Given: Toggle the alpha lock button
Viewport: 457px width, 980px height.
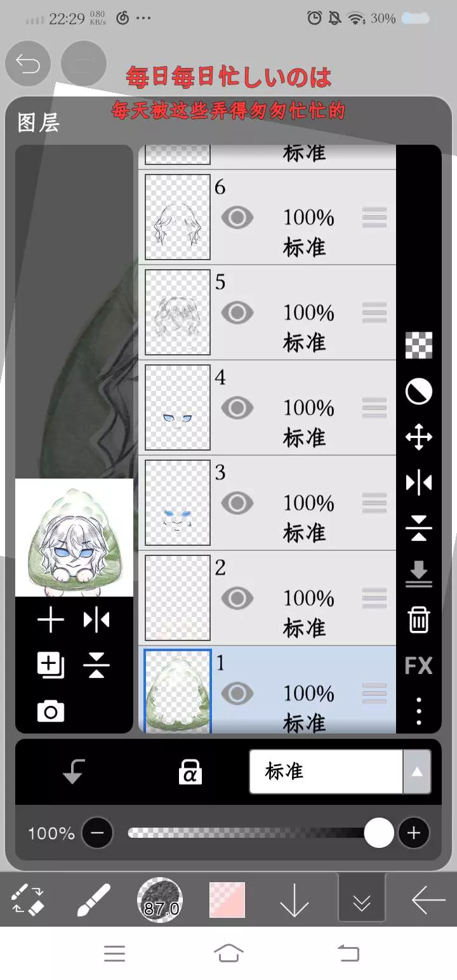Looking at the screenshot, I should click(190, 772).
